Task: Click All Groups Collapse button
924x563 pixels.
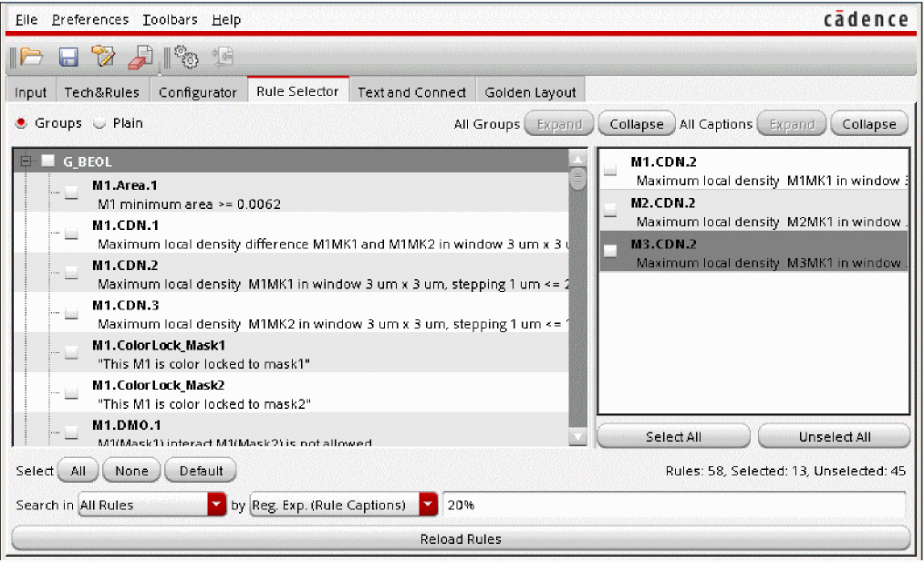Action: [637, 124]
